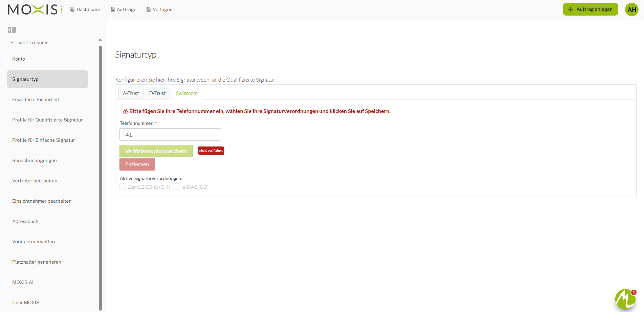Open Adressbuch
This screenshot has width=644, height=312.
tap(47, 221)
